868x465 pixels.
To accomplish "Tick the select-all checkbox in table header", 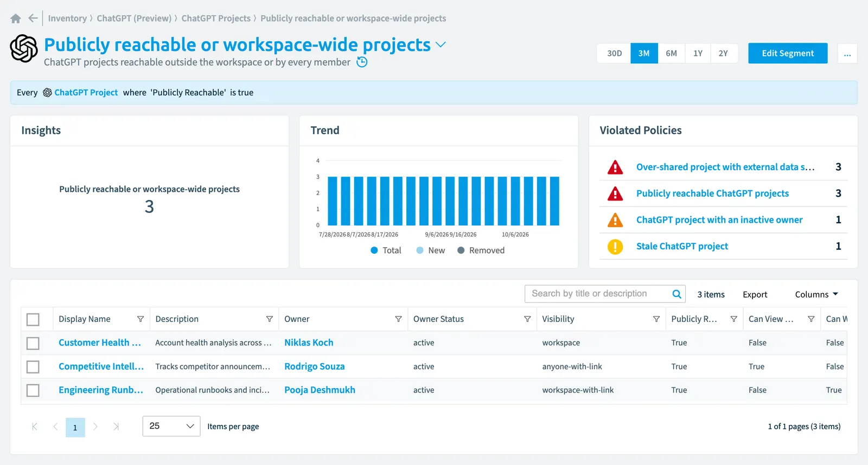I will point(33,320).
